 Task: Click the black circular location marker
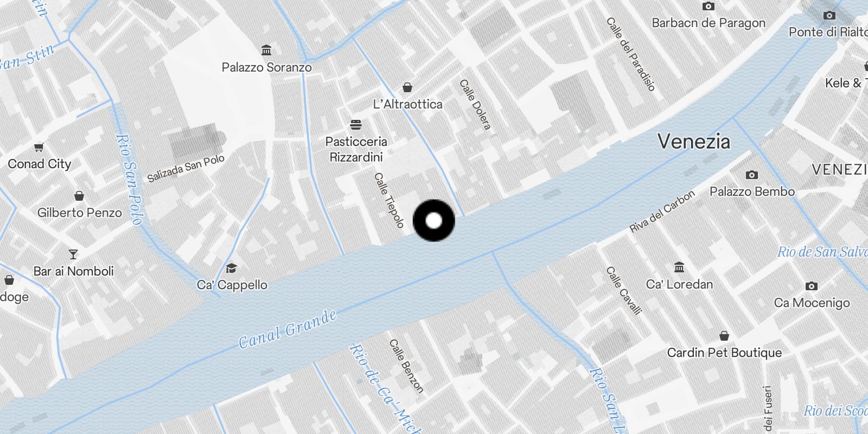click(434, 220)
